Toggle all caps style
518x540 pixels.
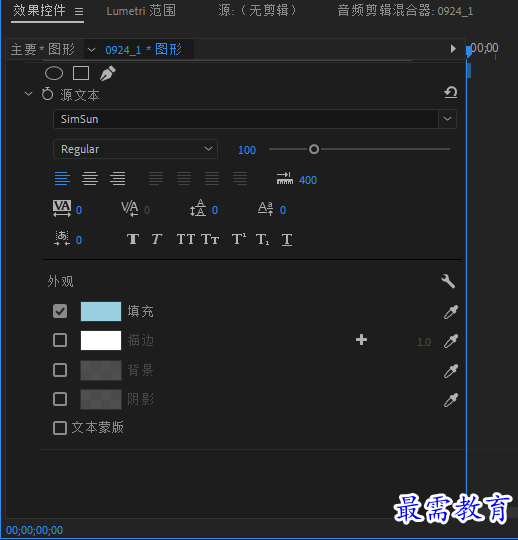[186, 239]
